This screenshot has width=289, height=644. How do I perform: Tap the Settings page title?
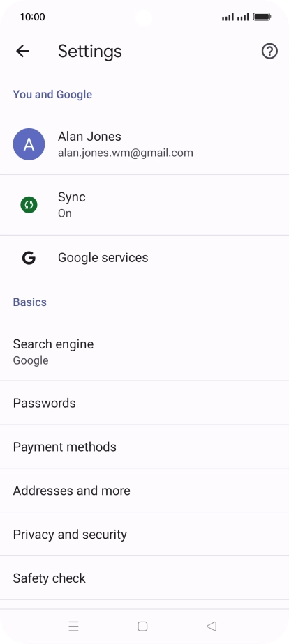tap(89, 52)
